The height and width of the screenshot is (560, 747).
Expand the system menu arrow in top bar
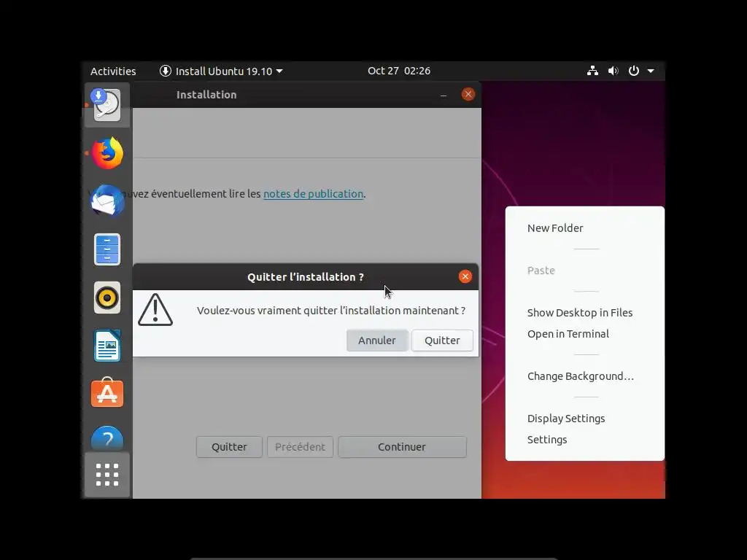[x=651, y=71]
